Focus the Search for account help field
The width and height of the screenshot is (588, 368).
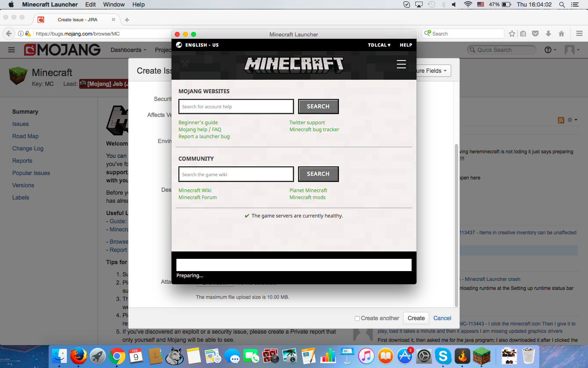coord(236,107)
